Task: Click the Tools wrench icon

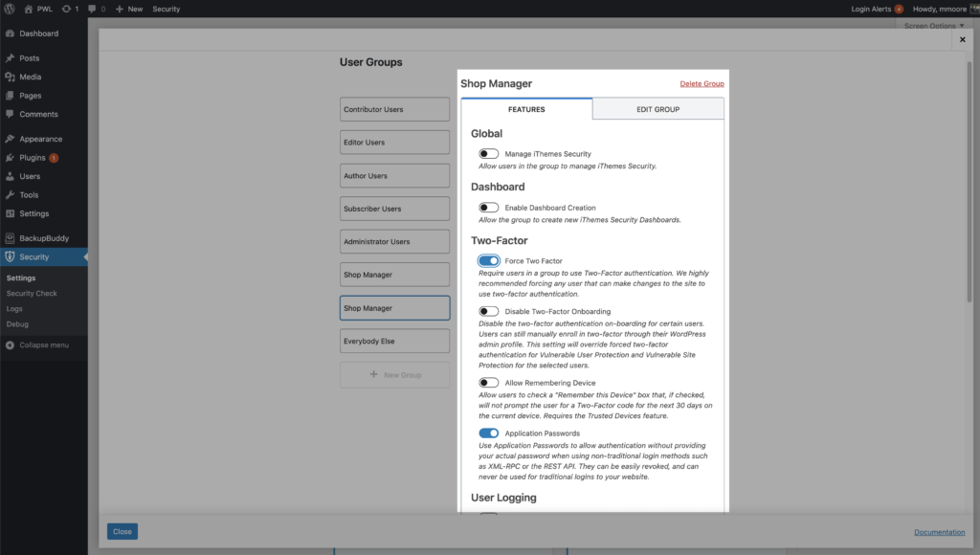Action: coord(10,195)
